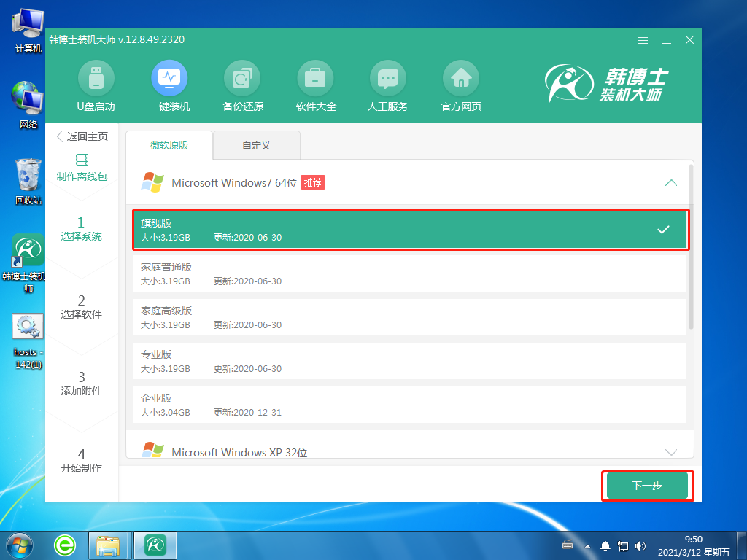Go back via 返回主页 chevron

61,136
